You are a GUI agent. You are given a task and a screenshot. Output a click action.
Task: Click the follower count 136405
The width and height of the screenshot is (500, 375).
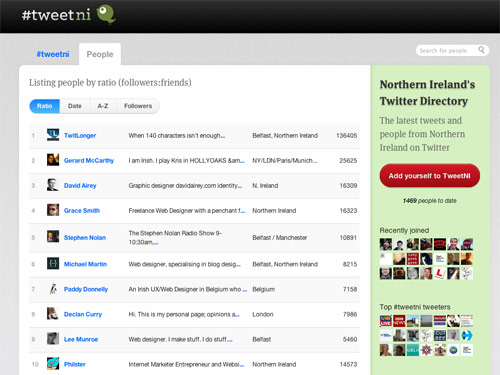[x=347, y=135]
